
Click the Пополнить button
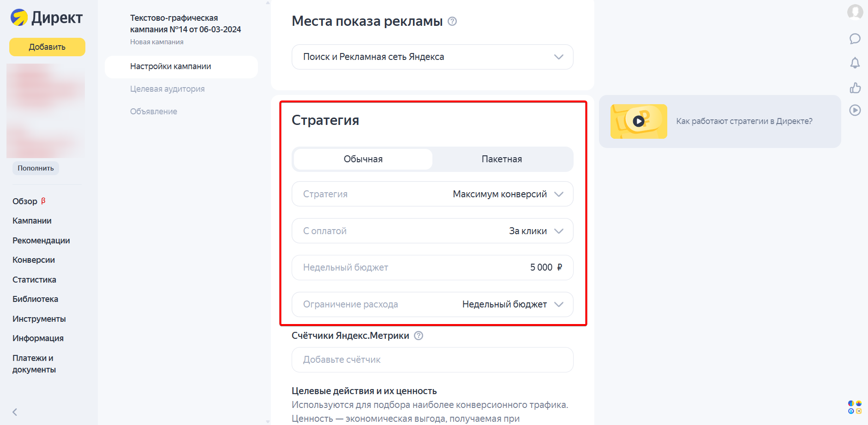point(35,168)
